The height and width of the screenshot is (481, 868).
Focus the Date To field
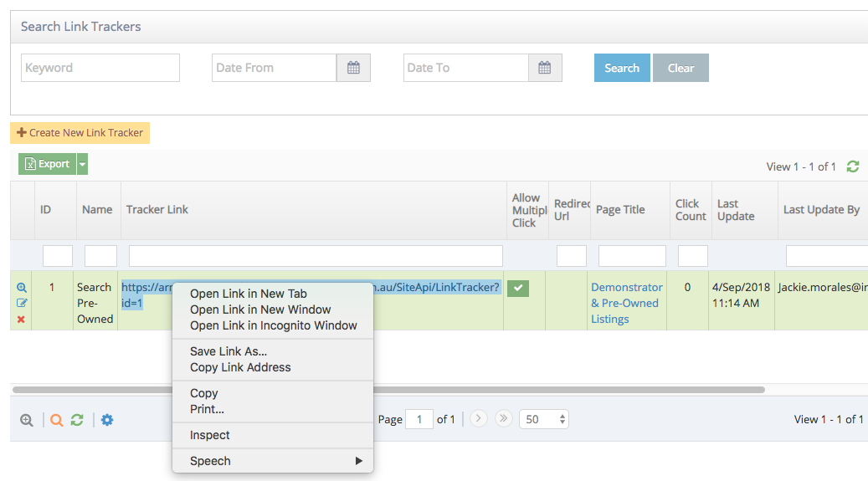465,68
